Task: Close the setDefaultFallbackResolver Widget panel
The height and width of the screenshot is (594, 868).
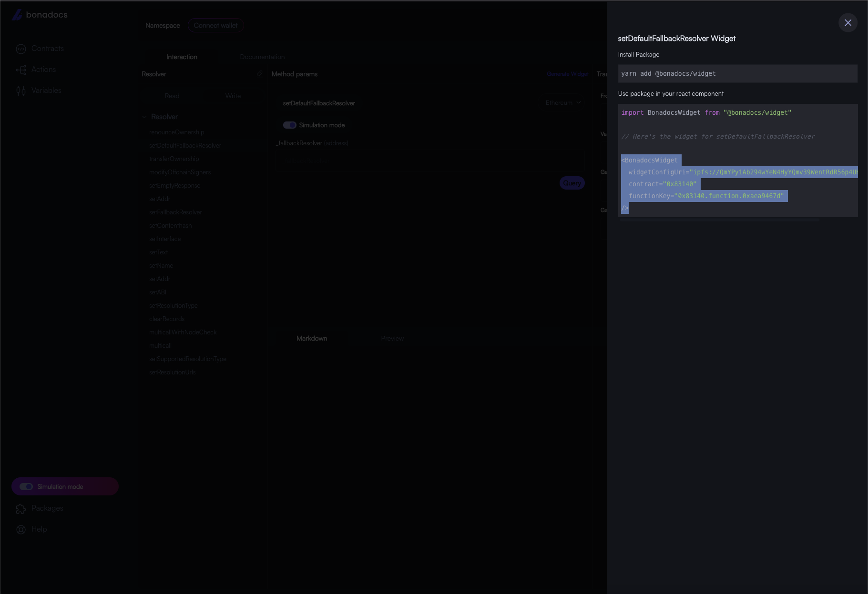Action: click(x=848, y=22)
